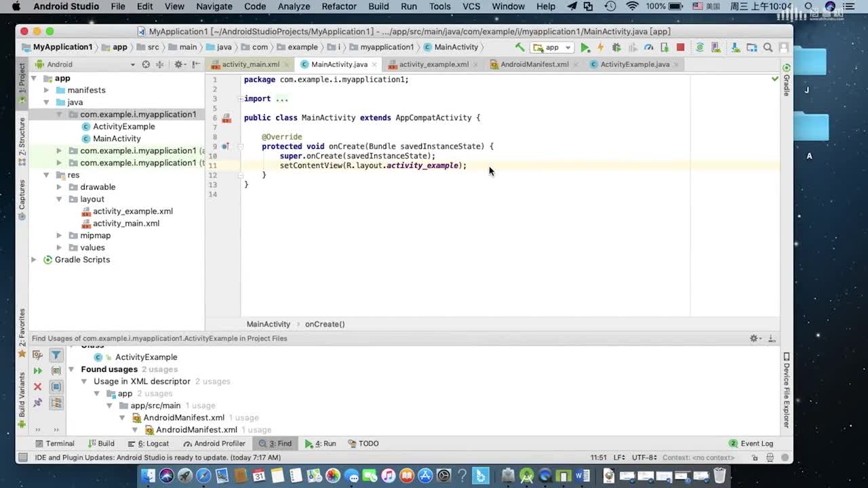868x488 pixels.
Task: Run the app with the green play icon
Action: pyautogui.click(x=585, y=47)
